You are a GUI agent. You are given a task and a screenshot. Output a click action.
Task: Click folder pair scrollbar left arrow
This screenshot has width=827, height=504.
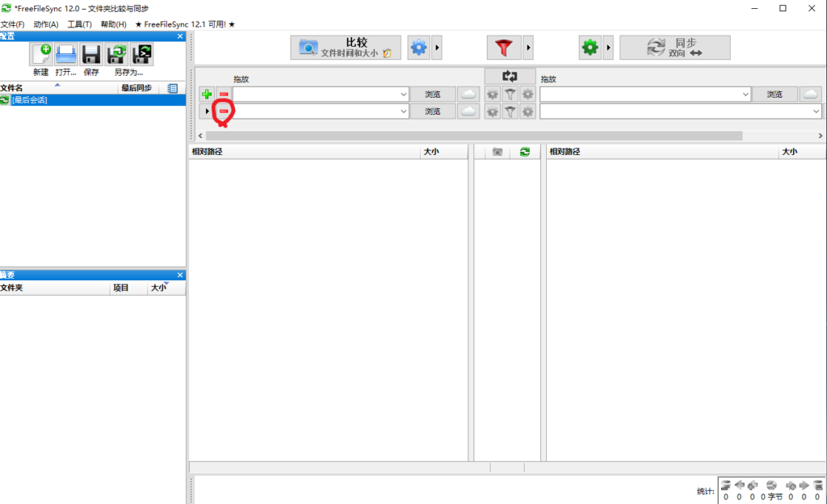(x=200, y=136)
